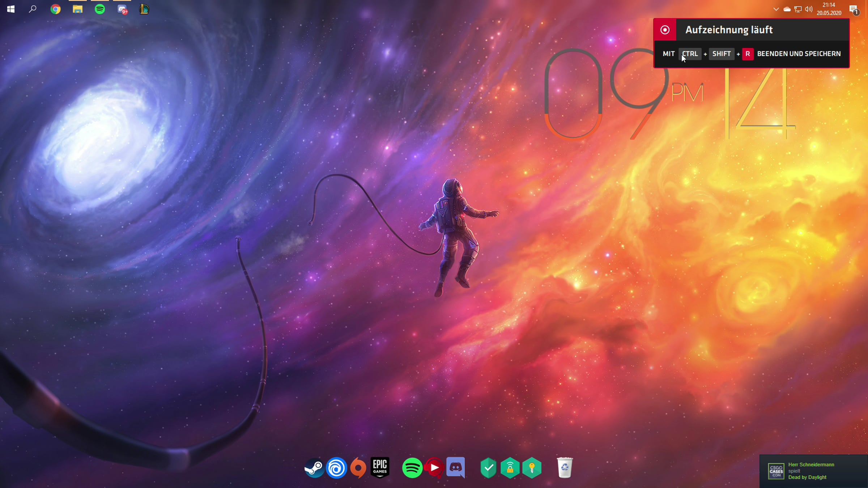The height and width of the screenshot is (488, 868).
Task: Open the network status tray icon
Action: pos(798,9)
